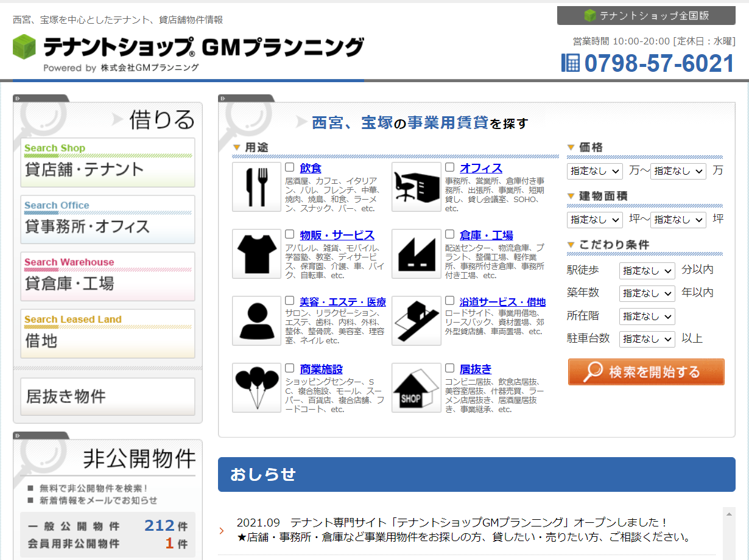Open the 駅徒歩 dropdown
749x560 pixels.
(647, 270)
